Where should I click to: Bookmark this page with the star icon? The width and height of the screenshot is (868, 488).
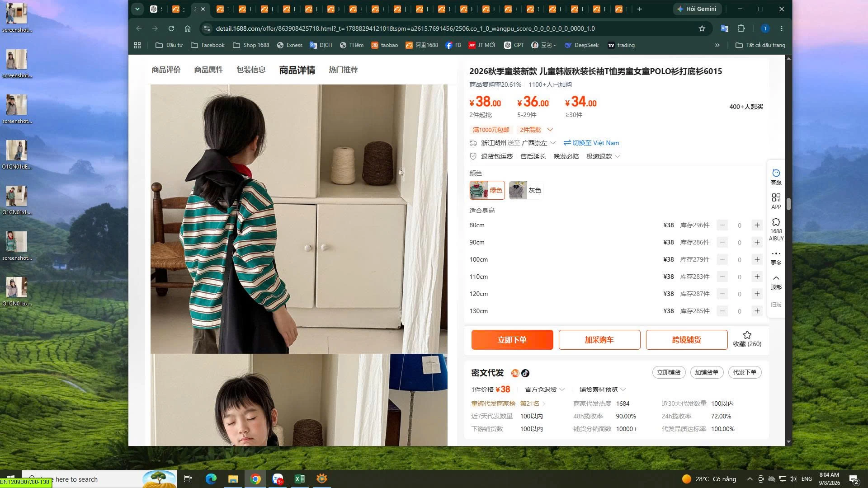click(702, 28)
